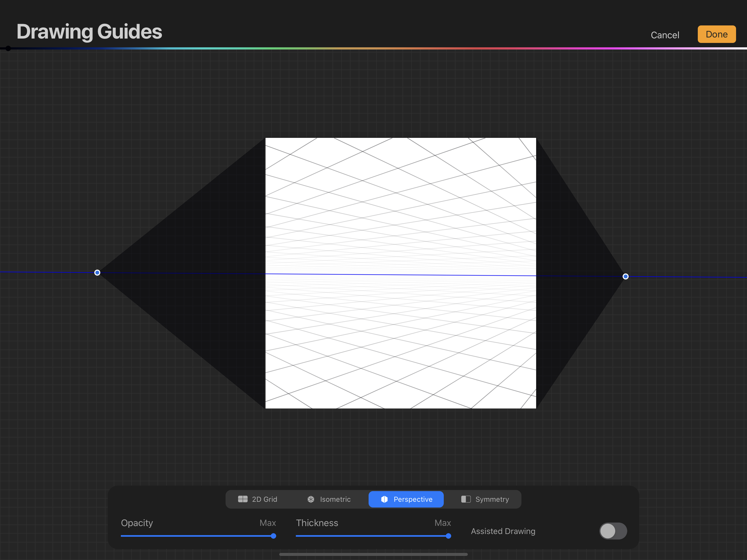Click the black hue bar knob
This screenshot has height=560, width=747.
click(8, 49)
